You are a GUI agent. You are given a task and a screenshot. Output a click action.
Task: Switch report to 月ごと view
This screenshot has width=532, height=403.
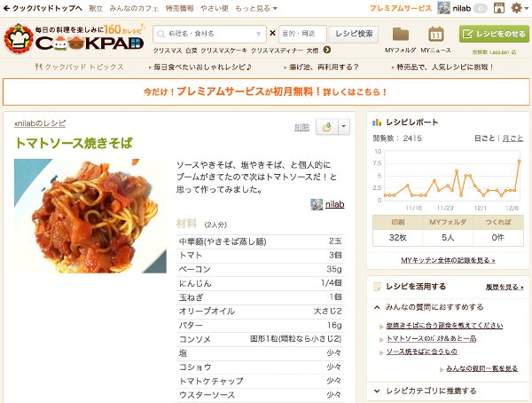(x=512, y=138)
